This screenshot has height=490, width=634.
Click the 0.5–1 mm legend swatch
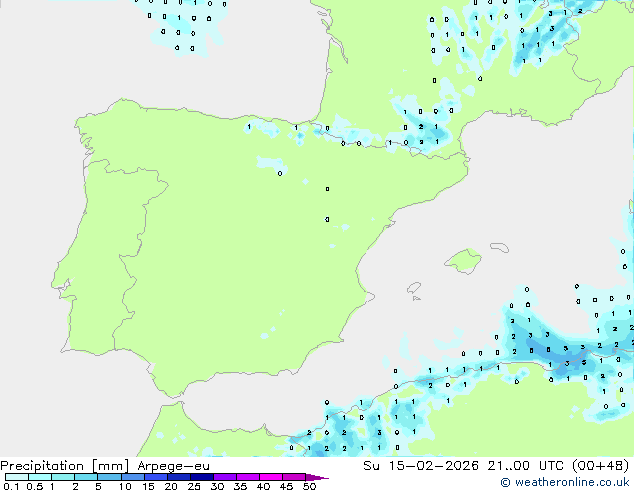(40, 477)
